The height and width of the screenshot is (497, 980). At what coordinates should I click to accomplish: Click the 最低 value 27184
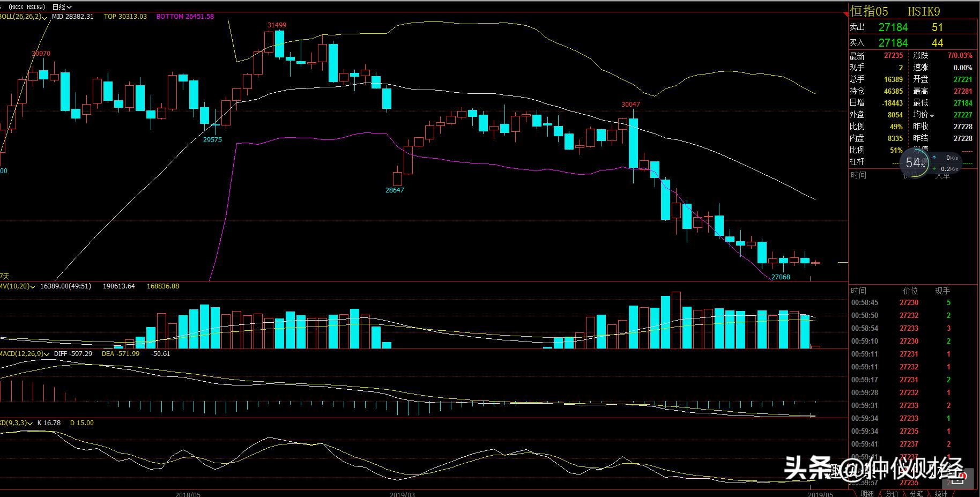[963, 103]
